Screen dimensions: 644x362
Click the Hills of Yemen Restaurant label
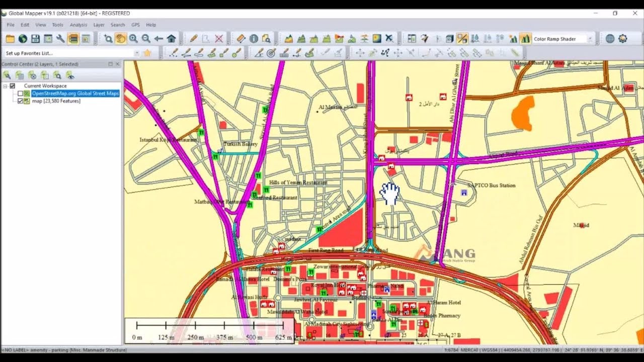[x=298, y=183]
